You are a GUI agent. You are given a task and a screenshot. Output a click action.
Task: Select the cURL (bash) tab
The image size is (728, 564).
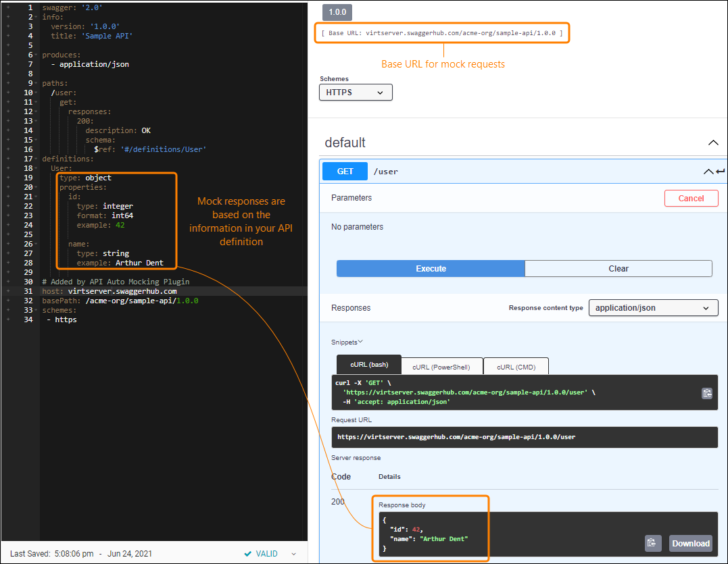[368, 364]
